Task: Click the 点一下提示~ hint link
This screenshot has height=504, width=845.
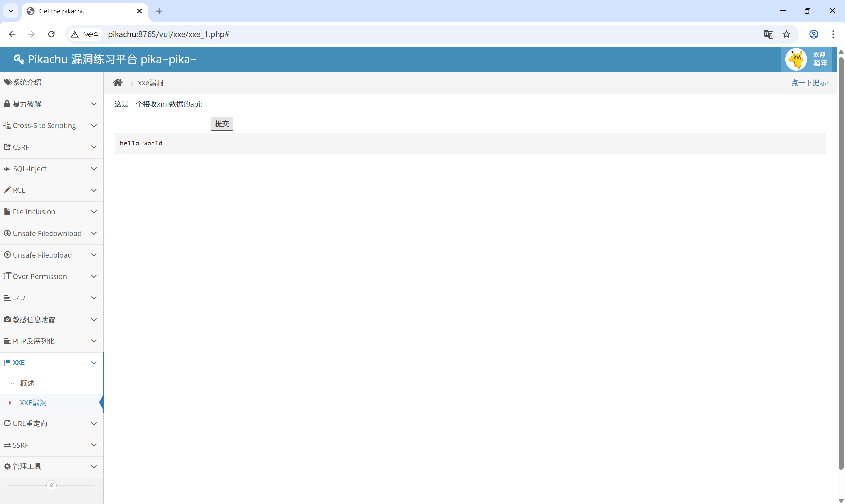Action: (810, 83)
